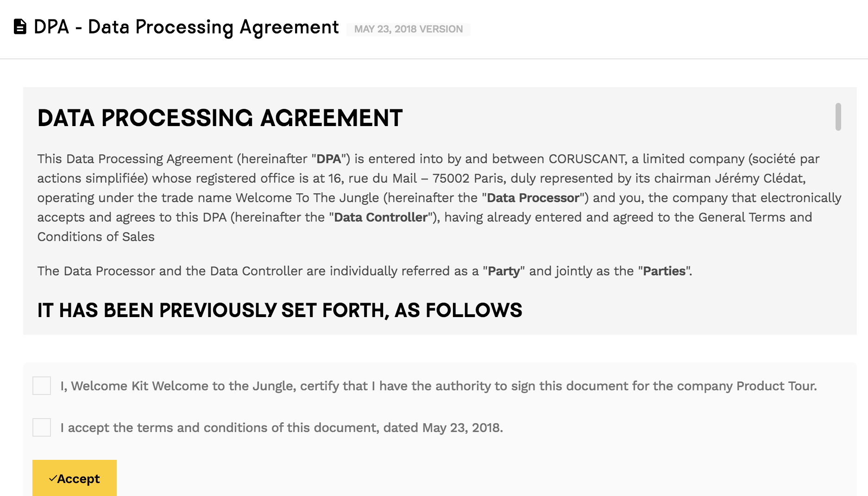This screenshot has width=868, height=496.
Task: Click the bold 'Parties' term
Action: pos(664,271)
